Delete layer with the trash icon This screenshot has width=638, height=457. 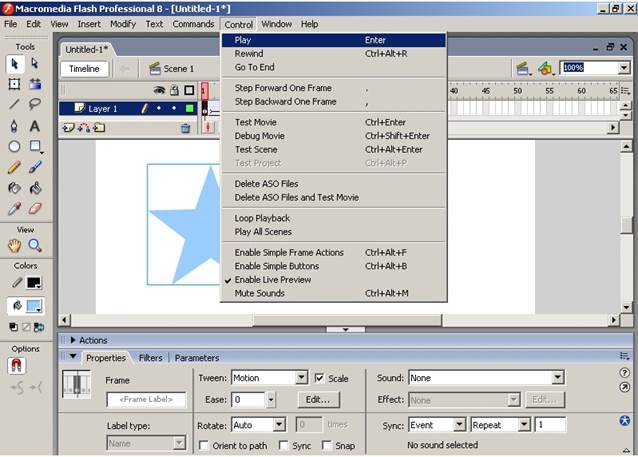(x=186, y=129)
